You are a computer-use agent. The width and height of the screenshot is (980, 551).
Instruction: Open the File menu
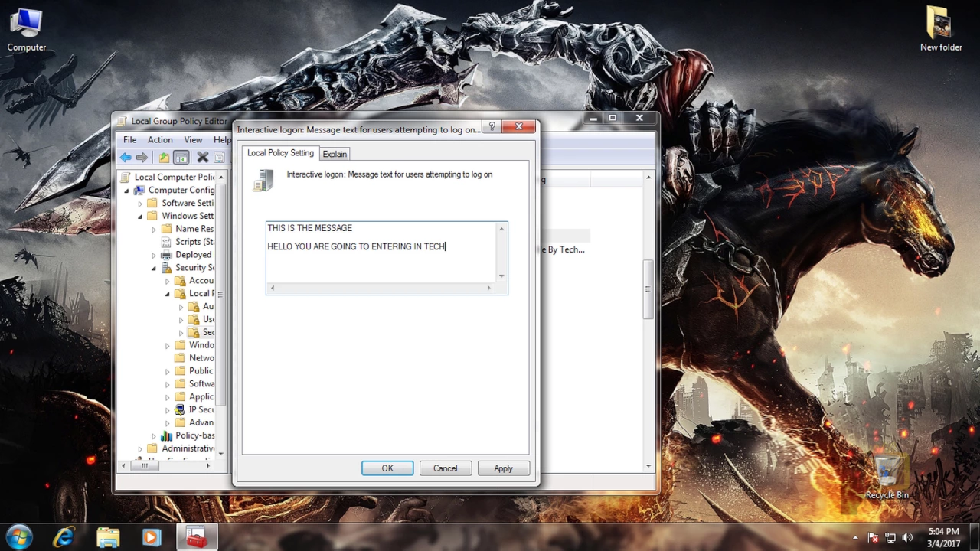click(130, 140)
